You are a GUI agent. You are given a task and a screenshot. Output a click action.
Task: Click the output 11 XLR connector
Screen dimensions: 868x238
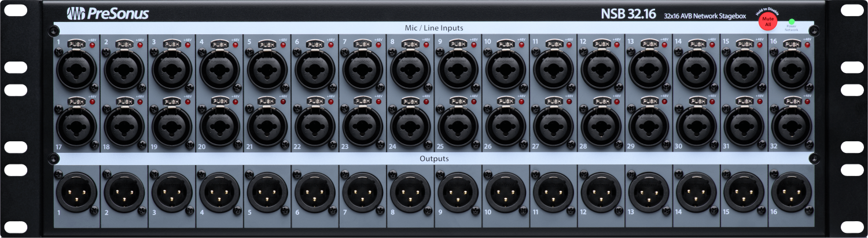click(554, 192)
